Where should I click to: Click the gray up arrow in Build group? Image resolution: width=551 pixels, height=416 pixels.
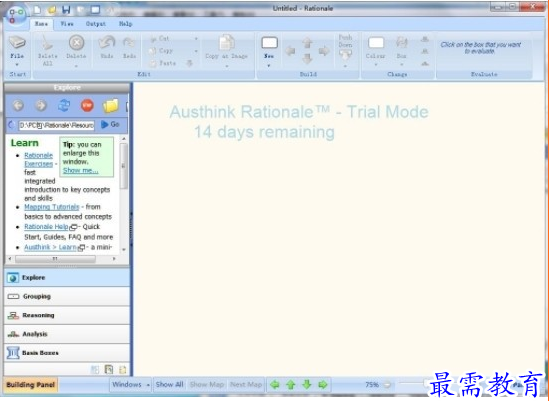(307, 43)
